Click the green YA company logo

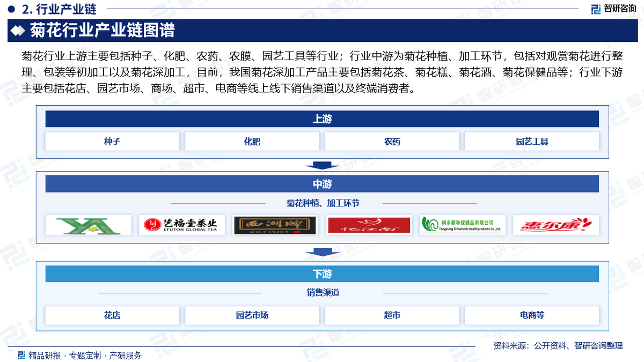point(89,225)
